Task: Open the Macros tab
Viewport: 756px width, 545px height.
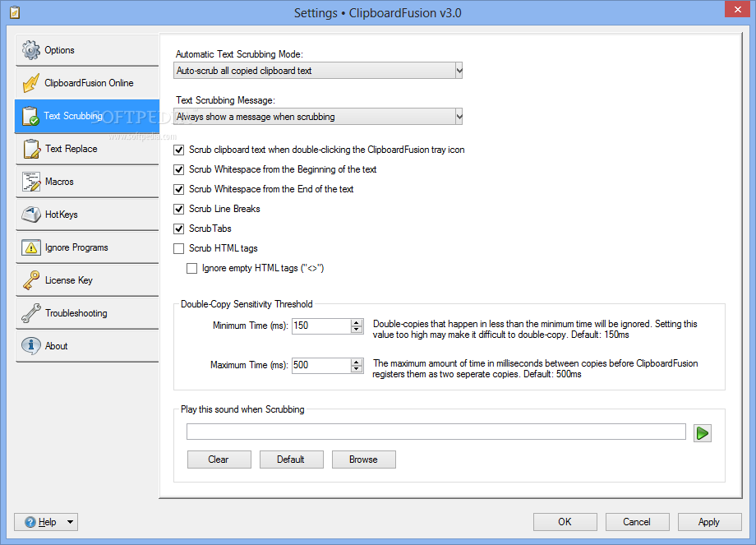Action: coord(87,182)
